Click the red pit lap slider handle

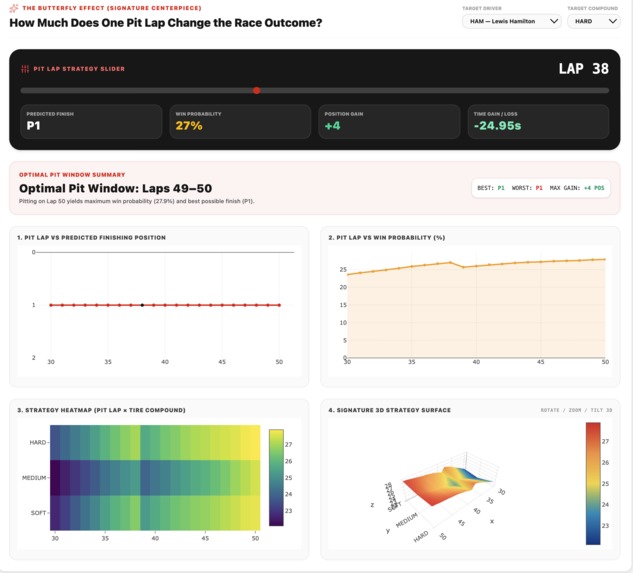pos(256,90)
